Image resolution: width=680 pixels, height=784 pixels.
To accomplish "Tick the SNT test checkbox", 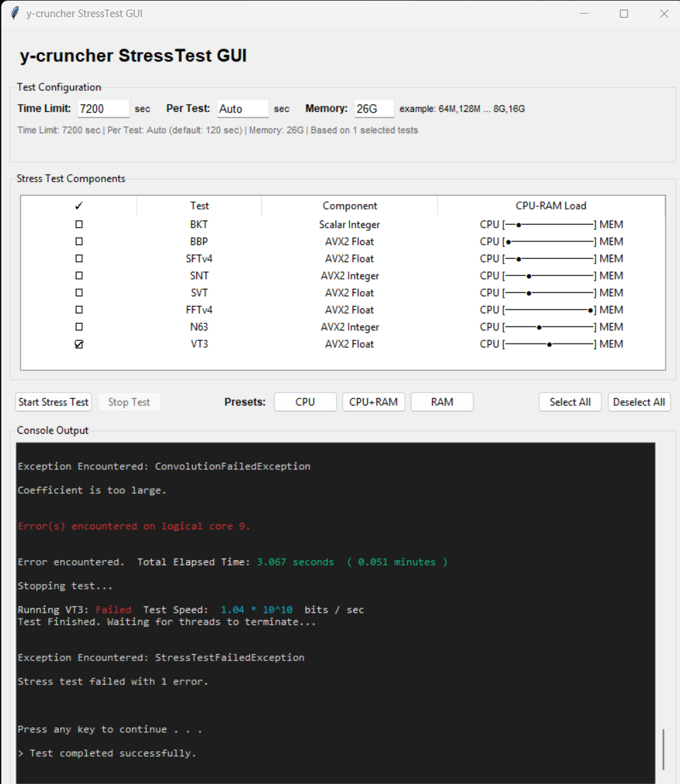I will pyautogui.click(x=79, y=275).
